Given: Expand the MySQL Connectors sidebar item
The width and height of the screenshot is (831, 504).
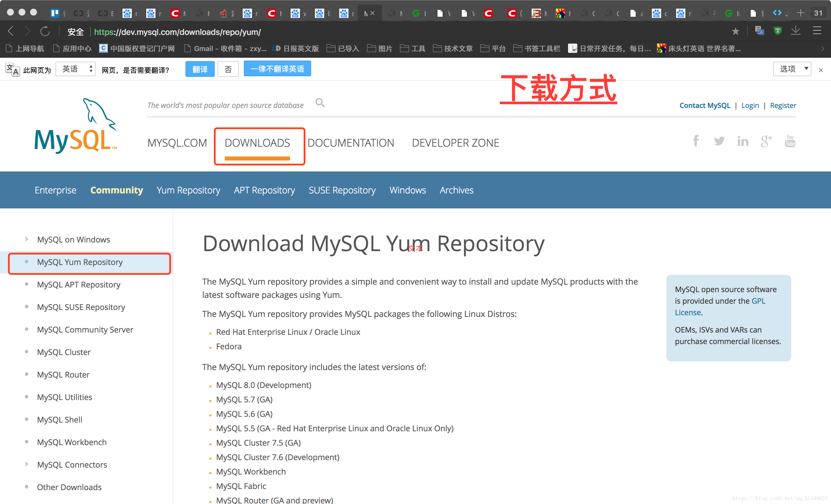Looking at the screenshot, I should coord(27,464).
